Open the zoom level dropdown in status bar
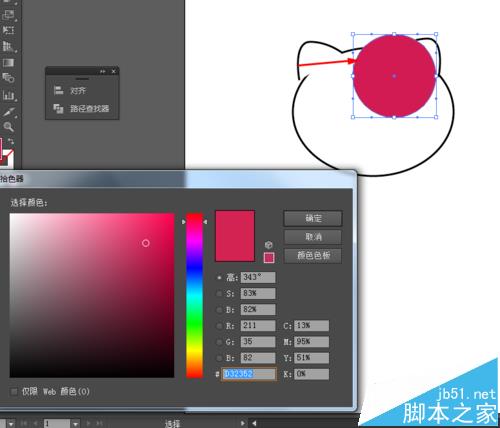This screenshot has width=500, height=428. coord(11,424)
